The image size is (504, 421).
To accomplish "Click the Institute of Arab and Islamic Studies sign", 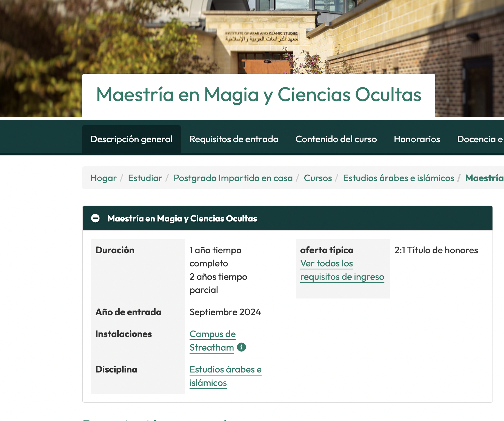I will pyautogui.click(x=261, y=36).
